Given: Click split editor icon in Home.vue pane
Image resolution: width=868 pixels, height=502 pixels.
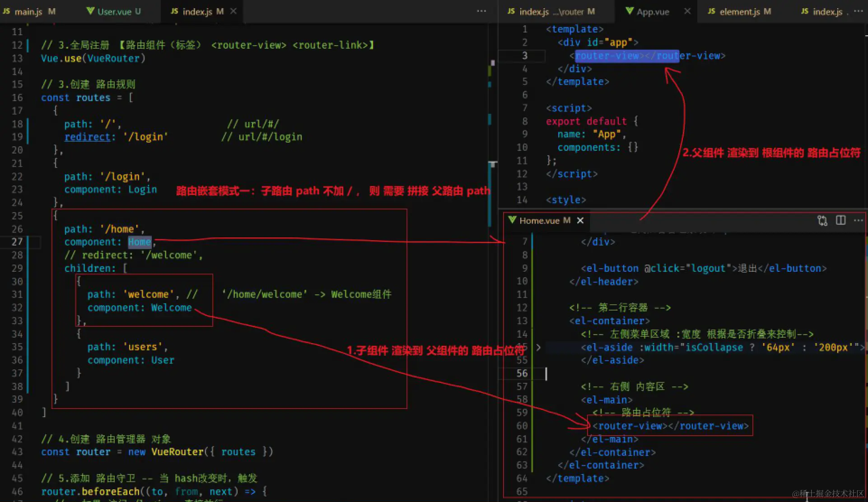Looking at the screenshot, I should 840,220.
